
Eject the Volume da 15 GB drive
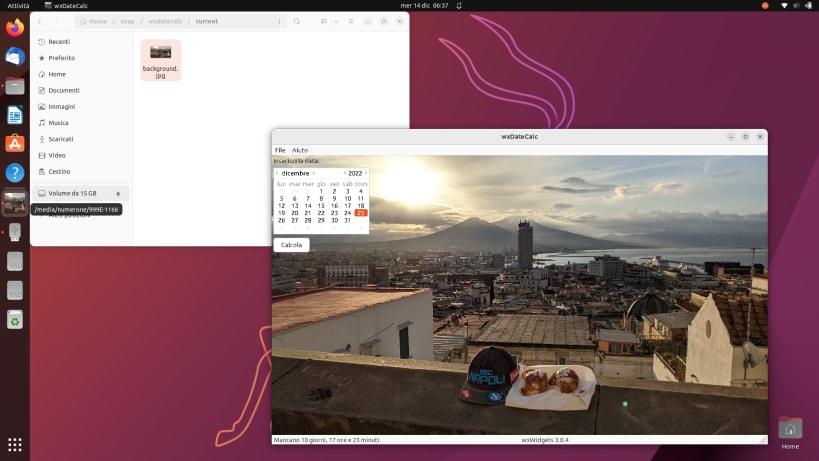coord(118,194)
